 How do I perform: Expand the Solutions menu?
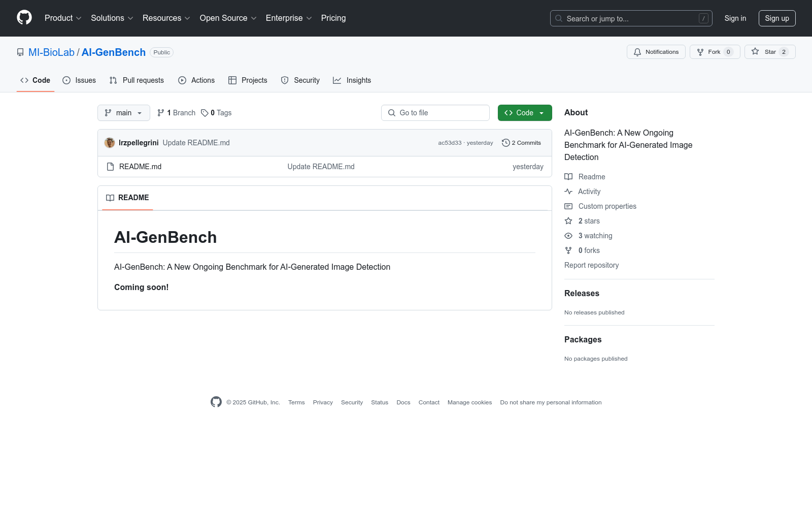pos(112,18)
